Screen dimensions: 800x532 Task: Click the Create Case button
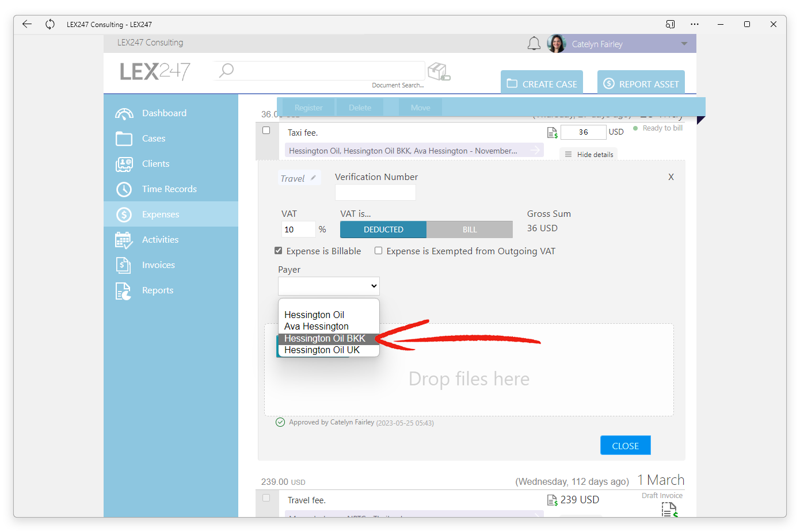pos(542,83)
